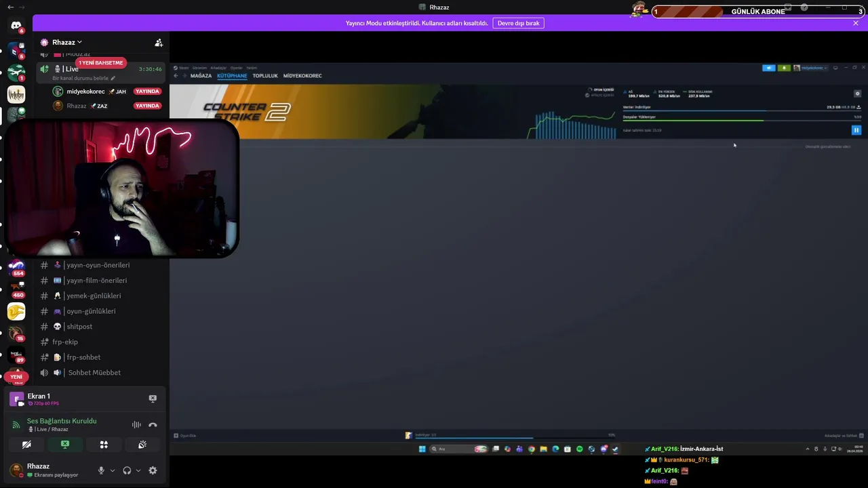Viewport: 868px width, 488px height.
Task: Show hidden tray icons chevron on taskbar
Action: pyautogui.click(x=807, y=449)
